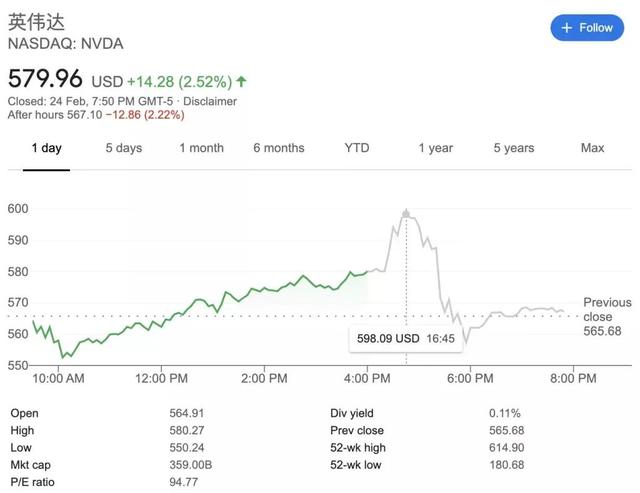The image size is (640, 493).
Task: Switch to the 5 days tab
Action: coord(124,148)
